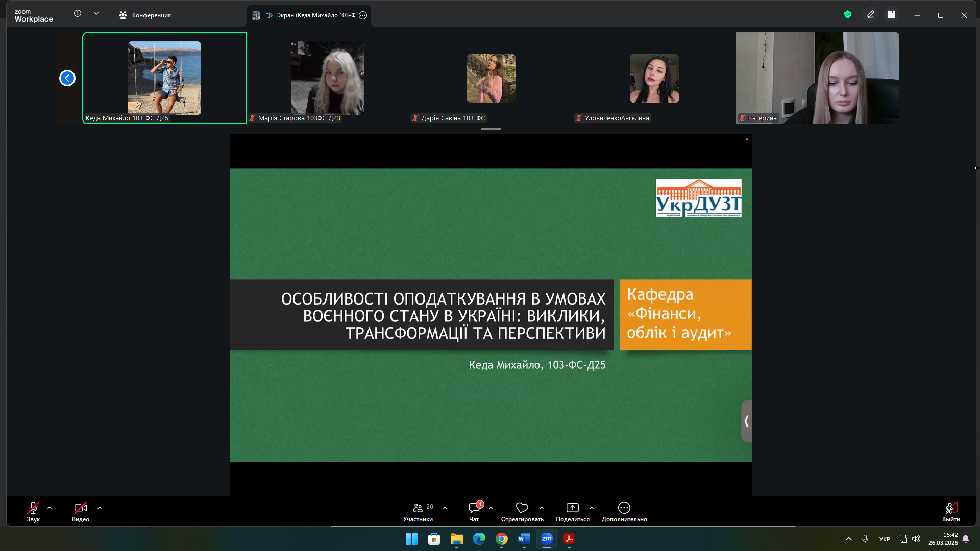Click the Выйти leave button

(951, 512)
